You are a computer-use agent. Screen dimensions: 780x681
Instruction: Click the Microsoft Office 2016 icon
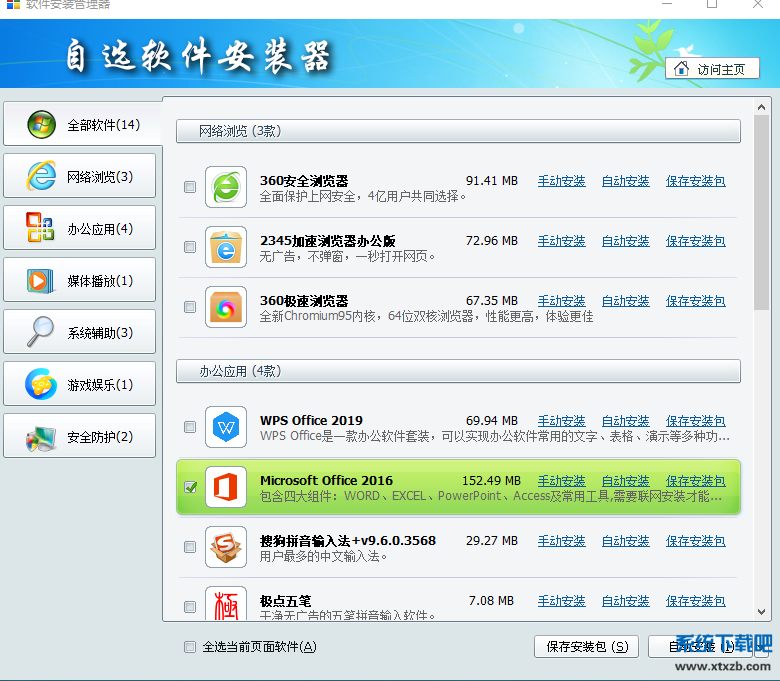(x=226, y=487)
